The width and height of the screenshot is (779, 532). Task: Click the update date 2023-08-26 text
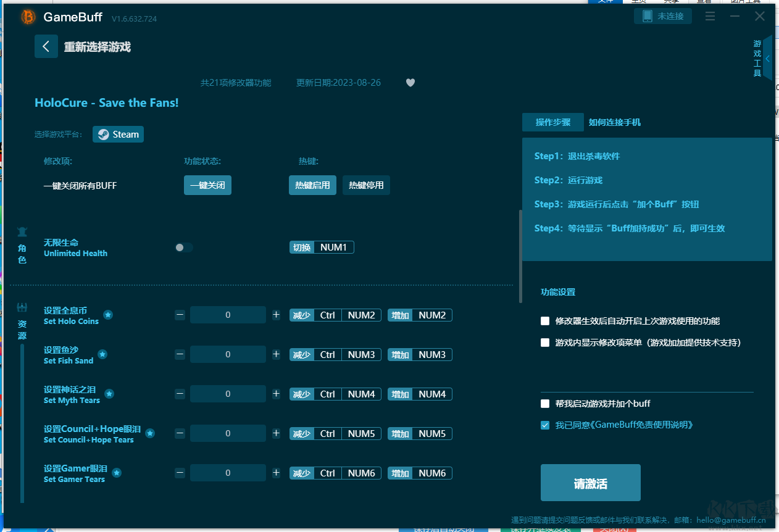(x=338, y=83)
